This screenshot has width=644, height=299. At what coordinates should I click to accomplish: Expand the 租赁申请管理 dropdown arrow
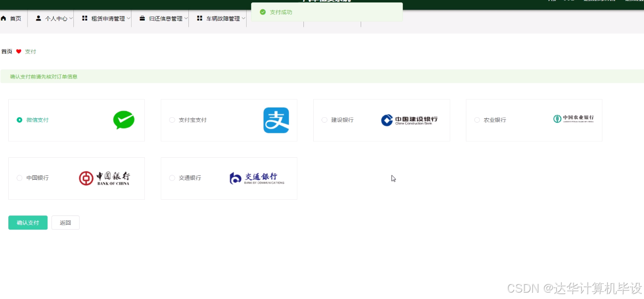tap(129, 19)
